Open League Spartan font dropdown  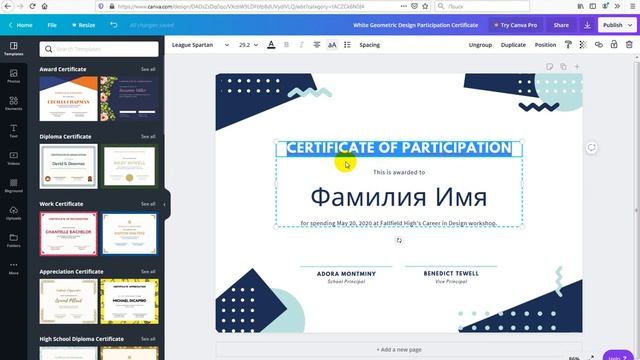click(x=200, y=45)
